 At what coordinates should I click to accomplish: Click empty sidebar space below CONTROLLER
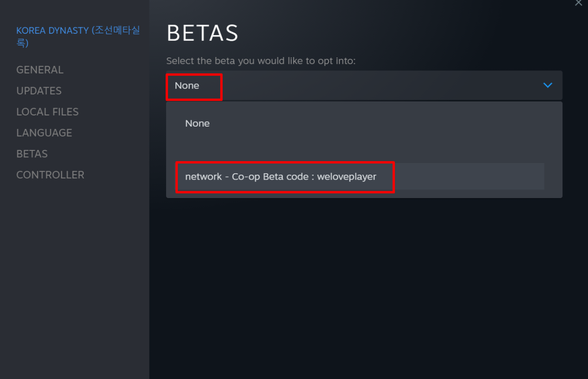click(74, 269)
